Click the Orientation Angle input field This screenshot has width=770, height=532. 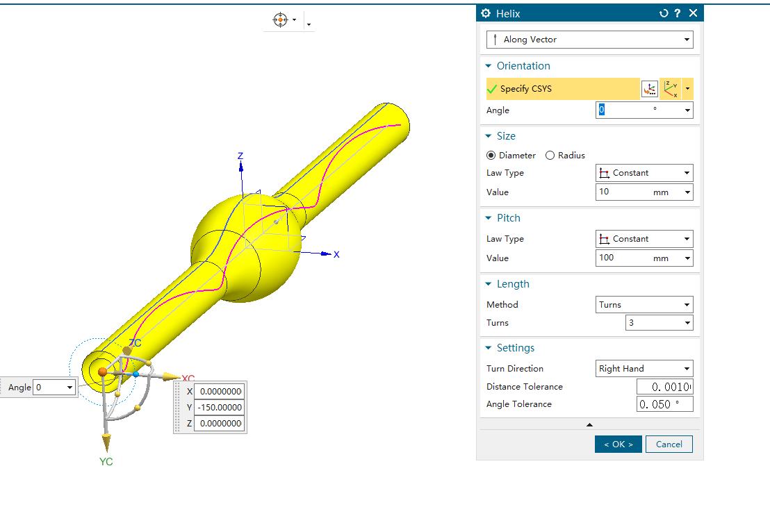pyautogui.click(x=638, y=110)
